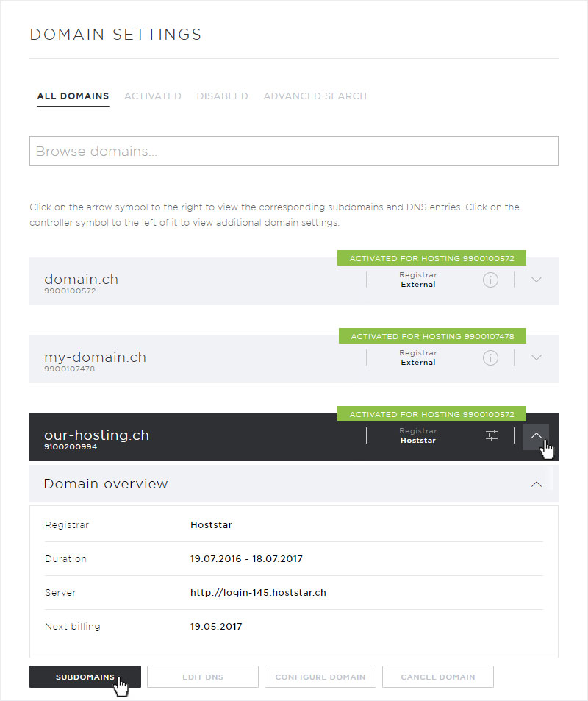Click domain.ch's Activated for Hosting 9900100572 badge
588x701 pixels.
(x=431, y=258)
